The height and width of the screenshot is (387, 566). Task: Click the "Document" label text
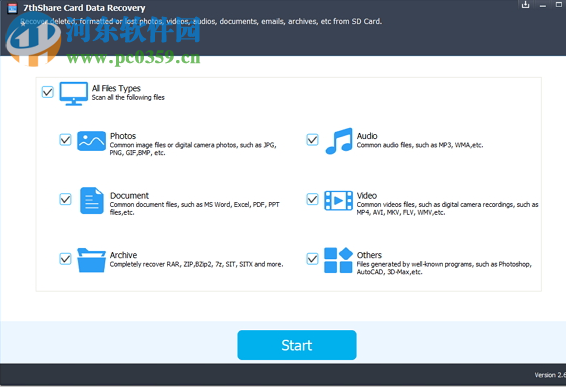tap(129, 196)
